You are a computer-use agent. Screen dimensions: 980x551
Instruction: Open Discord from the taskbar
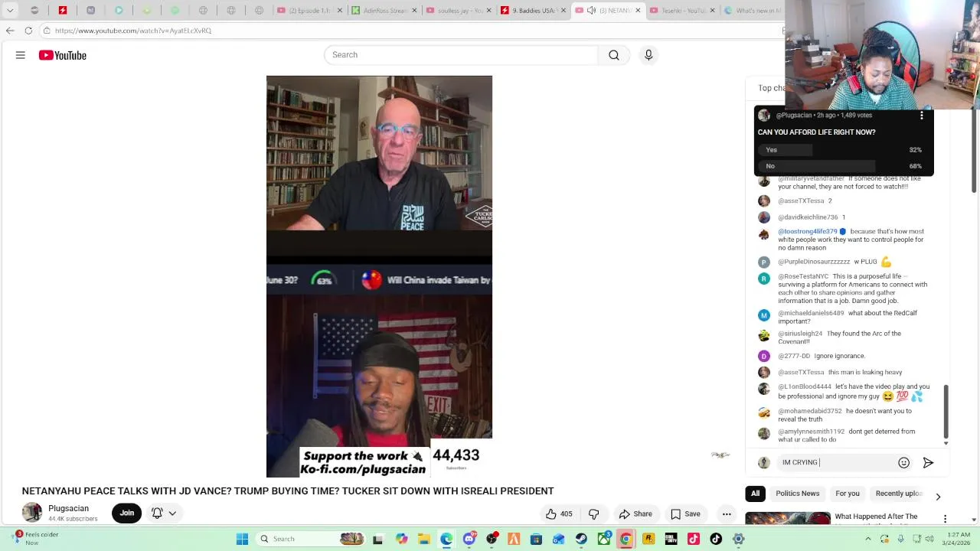click(x=469, y=539)
